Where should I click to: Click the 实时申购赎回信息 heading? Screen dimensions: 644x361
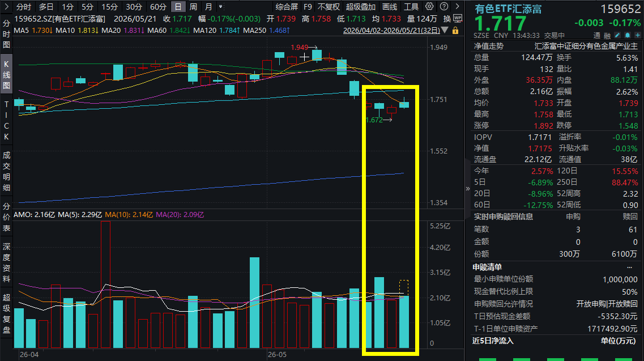[x=504, y=216]
